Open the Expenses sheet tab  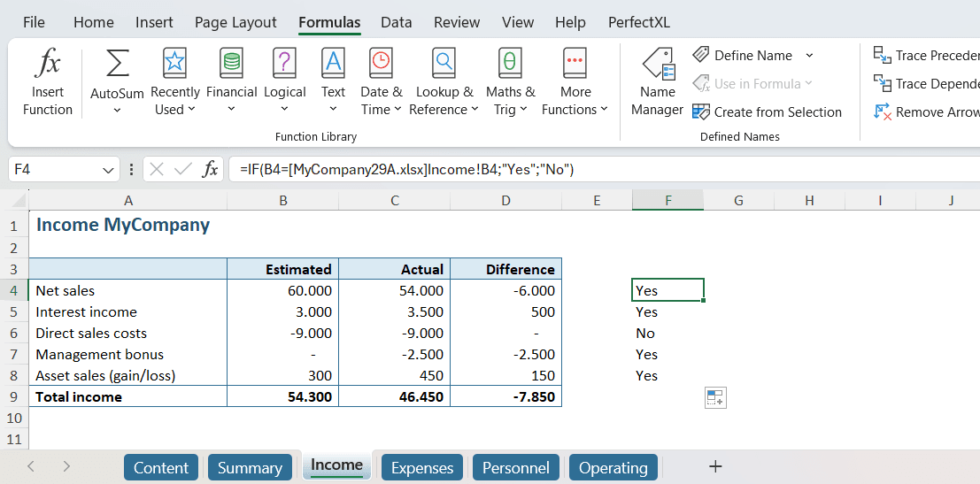[x=422, y=468]
